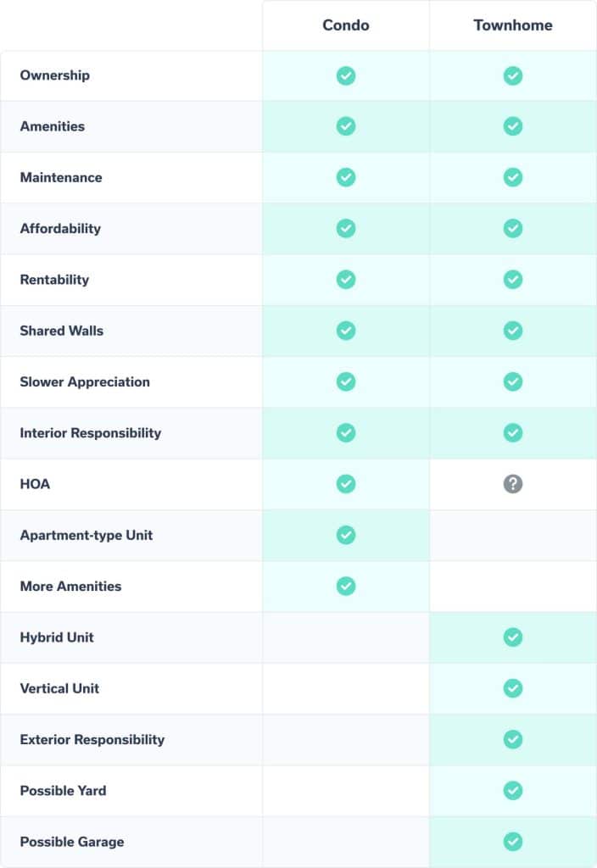Click the Maintenance row label

[61, 178]
